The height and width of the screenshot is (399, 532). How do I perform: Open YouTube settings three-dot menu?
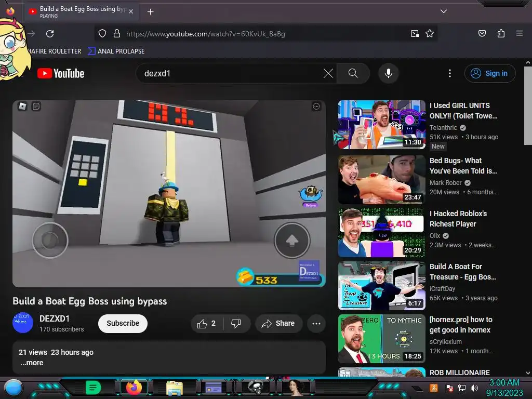pos(450,73)
